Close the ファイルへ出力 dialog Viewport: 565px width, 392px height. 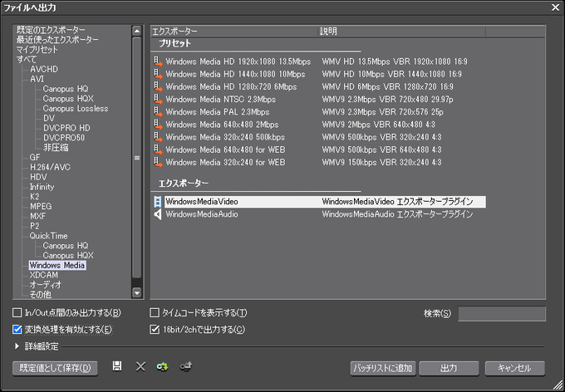555,7
